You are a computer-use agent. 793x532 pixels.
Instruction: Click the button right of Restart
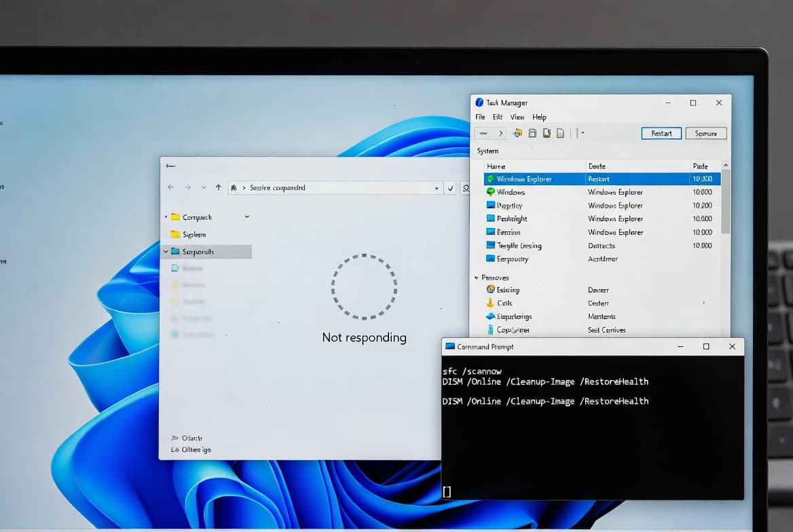pos(706,134)
